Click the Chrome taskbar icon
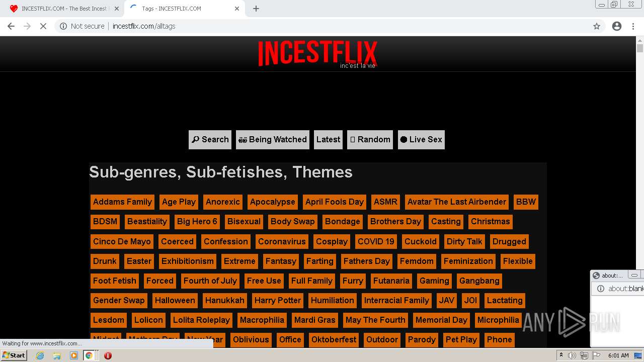 (x=89, y=355)
